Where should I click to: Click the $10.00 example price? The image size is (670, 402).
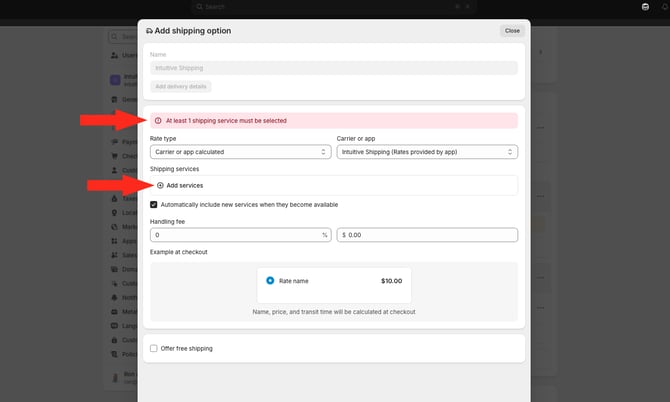pos(391,281)
